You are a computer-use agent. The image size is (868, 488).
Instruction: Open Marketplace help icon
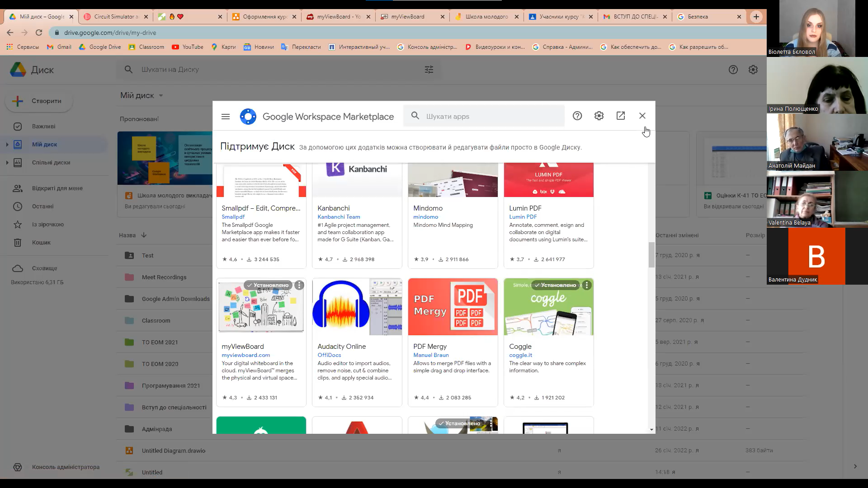tap(577, 116)
